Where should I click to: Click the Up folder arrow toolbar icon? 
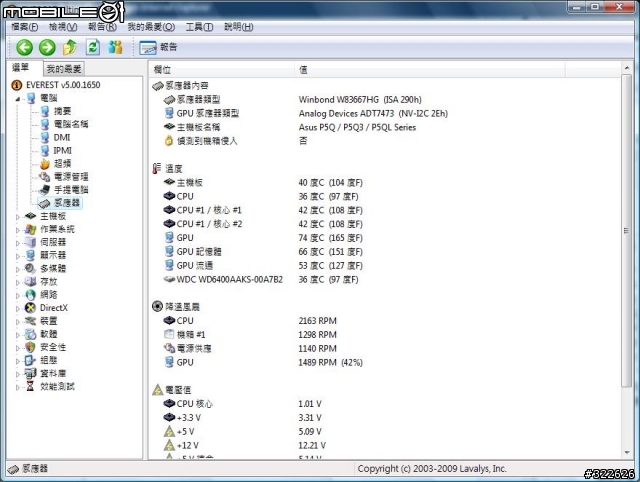(x=70, y=47)
